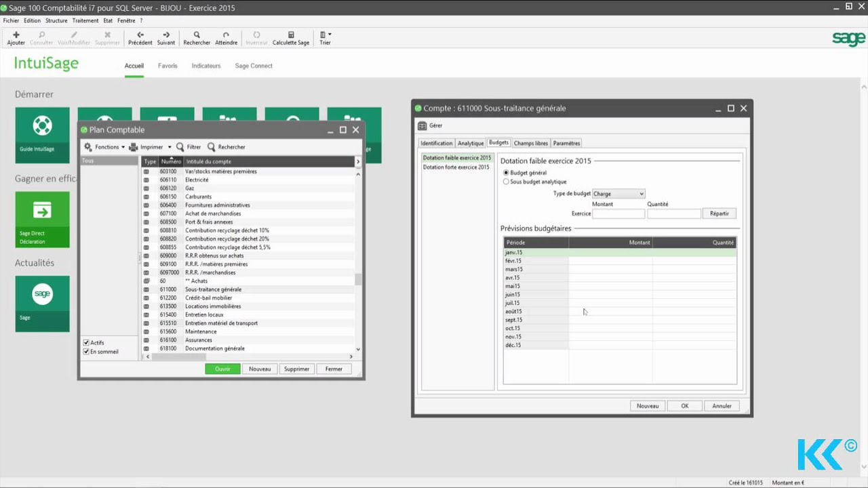This screenshot has height=488, width=868.
Task: Click the green Ouvrir button
Action: (222, 369)
